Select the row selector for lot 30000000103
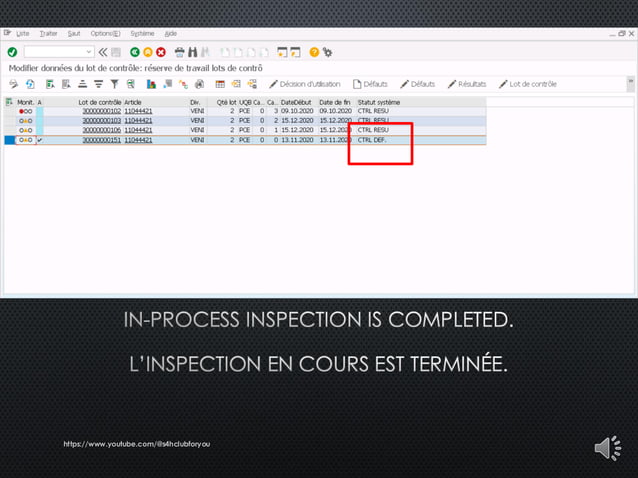The height and width of the screenshot is (478, 638). pyautogui.click(x=9, y=121)
